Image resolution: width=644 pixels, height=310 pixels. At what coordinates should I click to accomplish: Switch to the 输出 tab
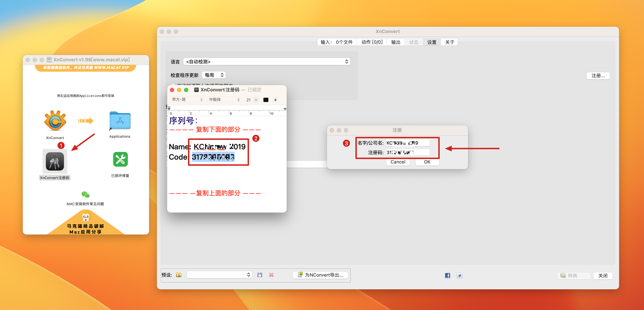point(396,42)
